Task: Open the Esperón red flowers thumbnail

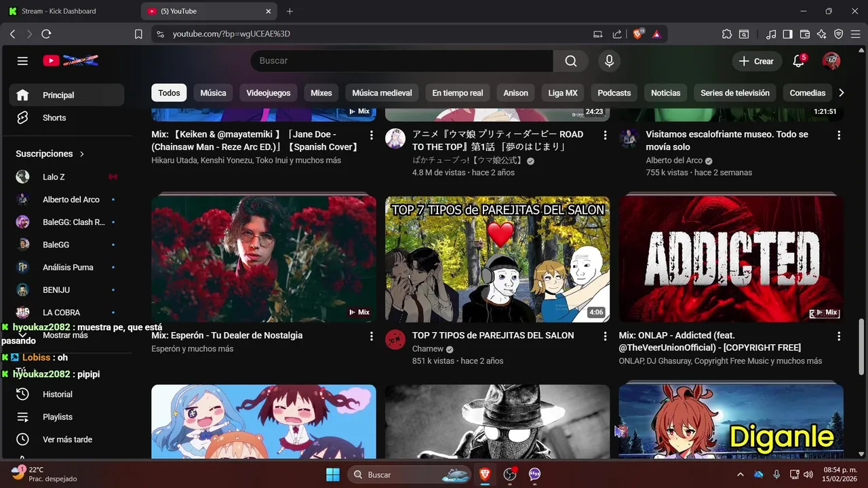Action: [x=264, y=260]
